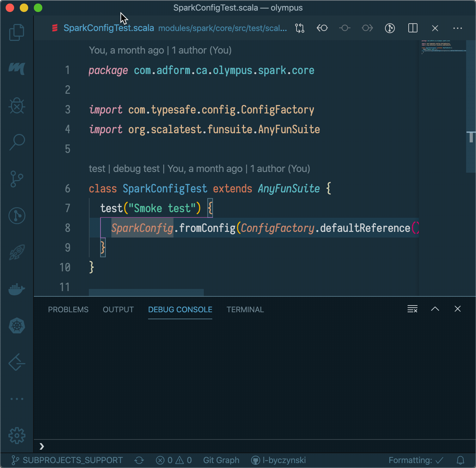Open More Actions ellipsis in editor toolbar
Image resolution: width=476 pixels, height=468 pixels.
pos(458,28)
